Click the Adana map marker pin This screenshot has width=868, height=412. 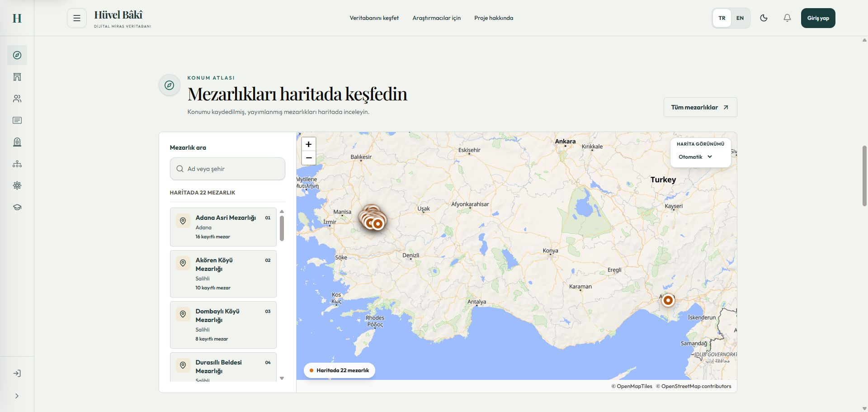[668, 300]
